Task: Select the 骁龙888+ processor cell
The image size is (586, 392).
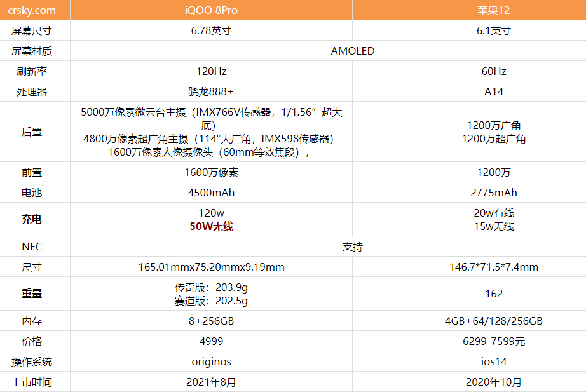Action: click(211, 91)
